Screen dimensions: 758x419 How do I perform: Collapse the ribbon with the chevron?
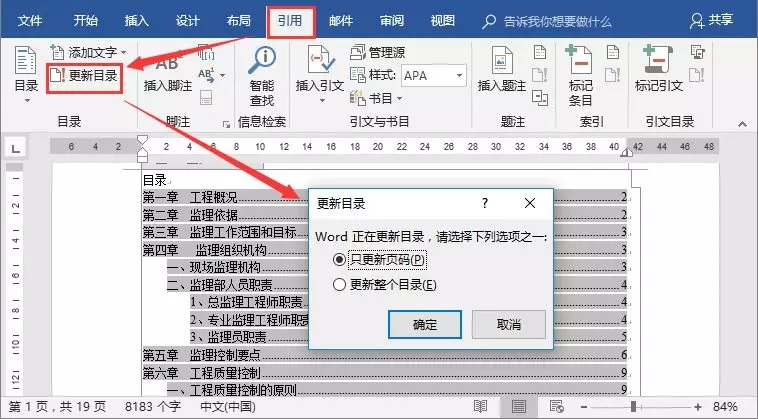tap(742, 124)
